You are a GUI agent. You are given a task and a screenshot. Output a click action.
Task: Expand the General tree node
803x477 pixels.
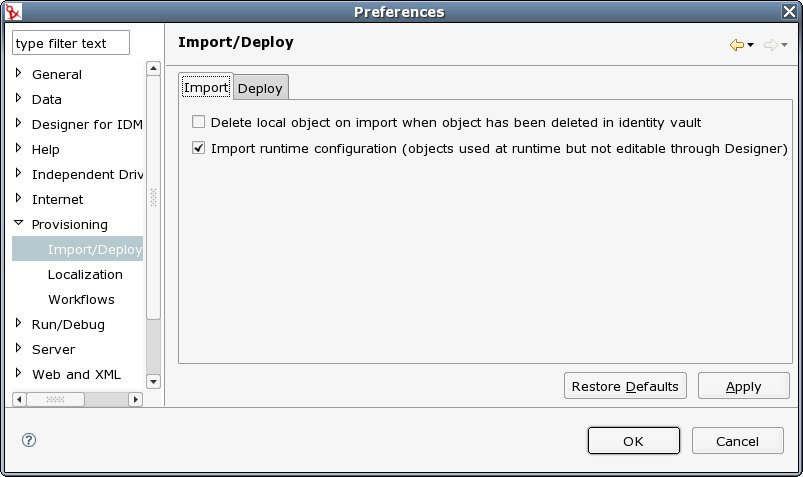pos(18,74)
